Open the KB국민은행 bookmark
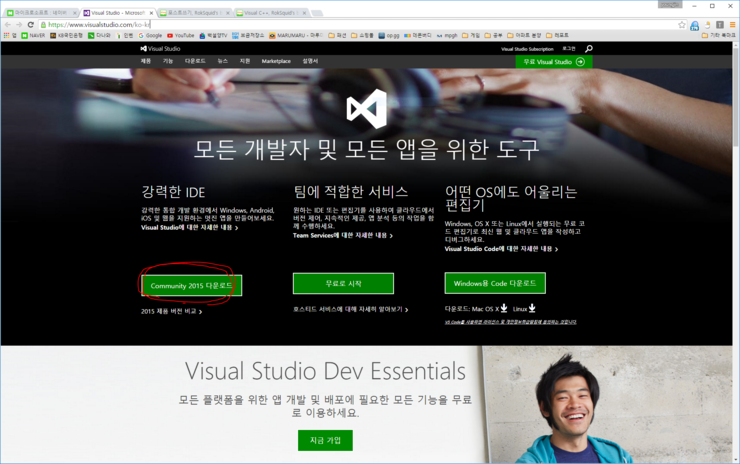Image resolution: width=740 pixels, height=464 pixels. 67,35
